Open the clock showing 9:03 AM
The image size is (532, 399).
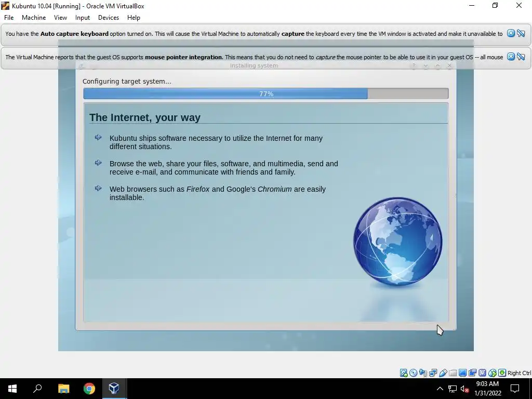click(487, 389)
